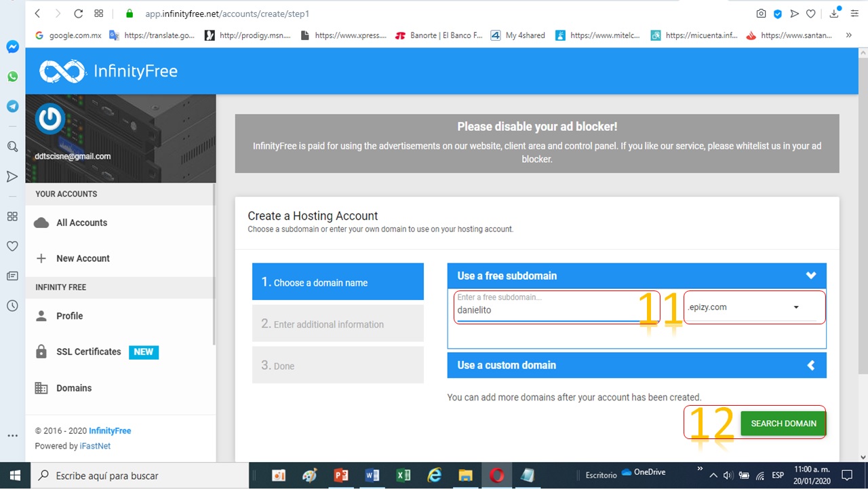Follow the iFastNet link in the footer
Viewport: 868px width, 494px height.
[95, 446]
